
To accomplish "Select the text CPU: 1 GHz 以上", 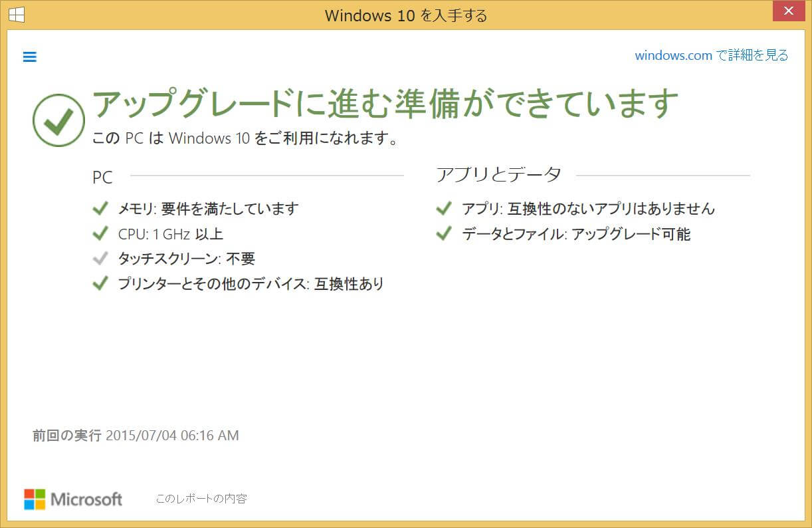I will (x=171, y=234).
